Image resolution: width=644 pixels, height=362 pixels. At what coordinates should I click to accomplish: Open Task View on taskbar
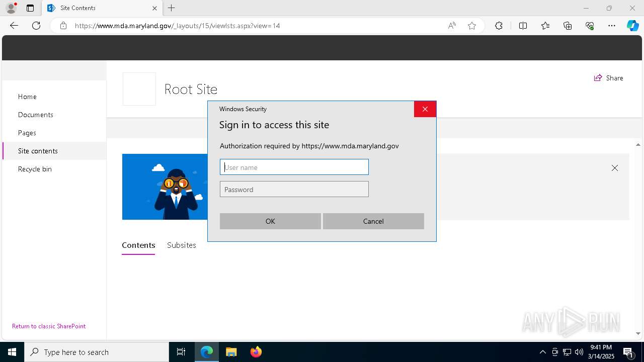tap(181, 352)
